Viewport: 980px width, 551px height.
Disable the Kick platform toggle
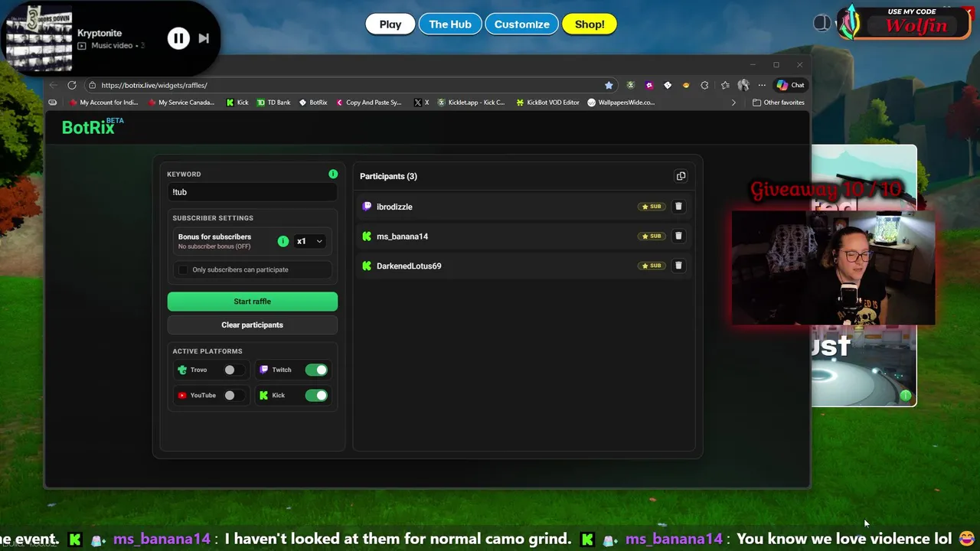tap(316, 396)
